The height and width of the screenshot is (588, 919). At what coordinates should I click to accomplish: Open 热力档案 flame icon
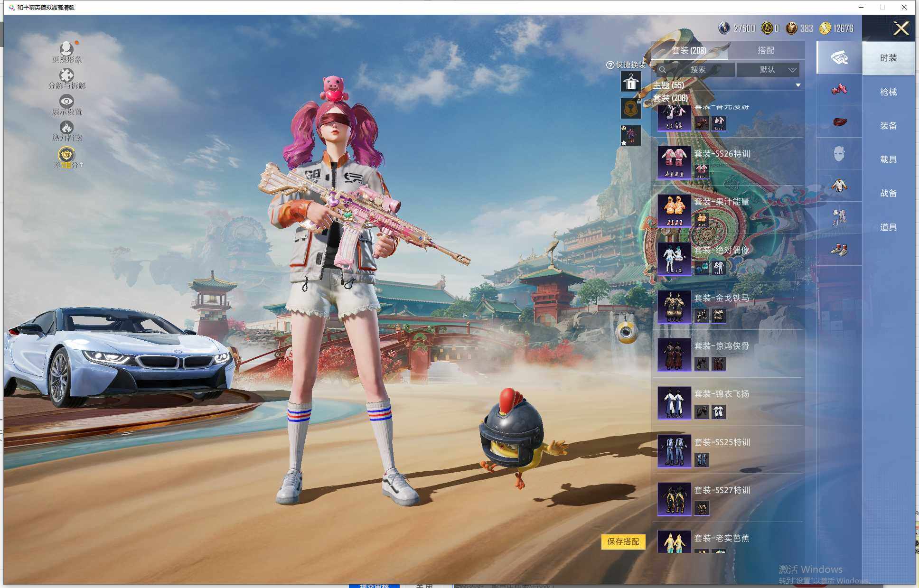coord(66,127)
